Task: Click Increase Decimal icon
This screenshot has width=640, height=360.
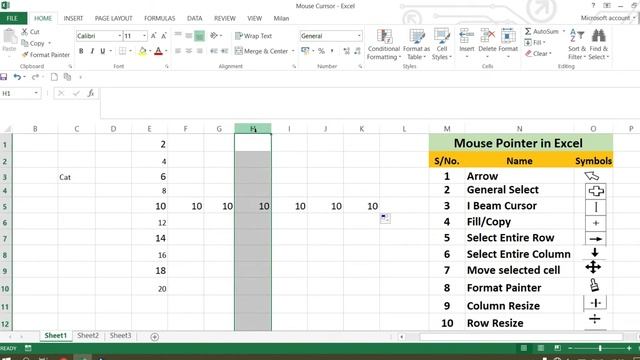Action: coord(347,51)
